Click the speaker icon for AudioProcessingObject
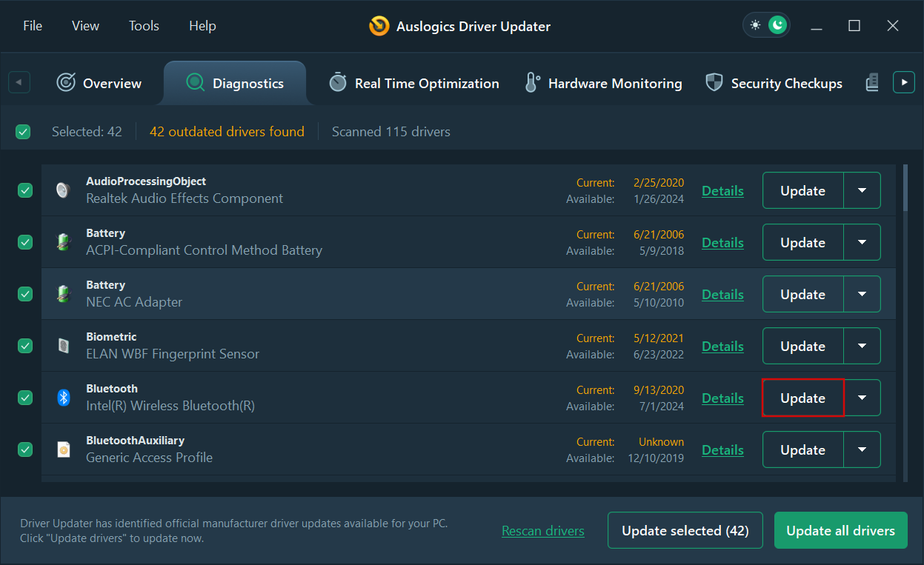 (63, 190)
